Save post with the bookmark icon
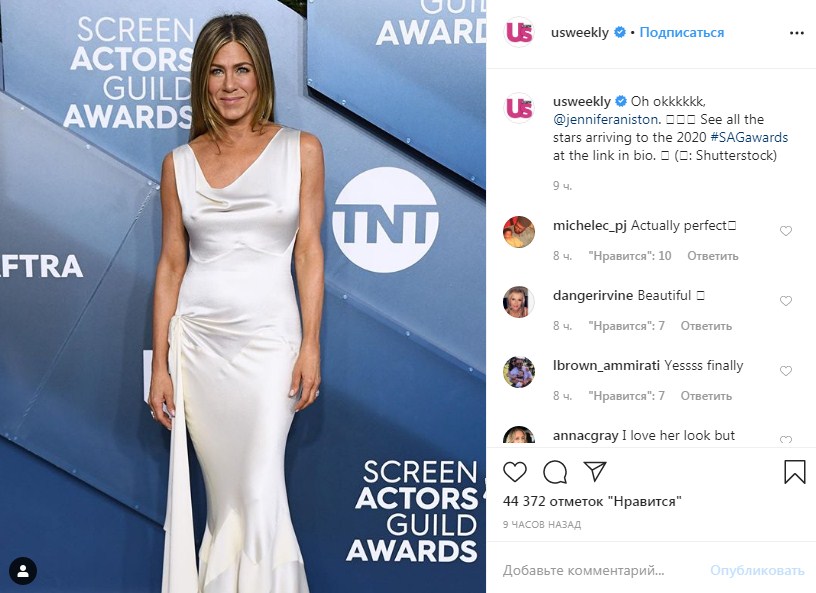 click(x=795, y=471)
